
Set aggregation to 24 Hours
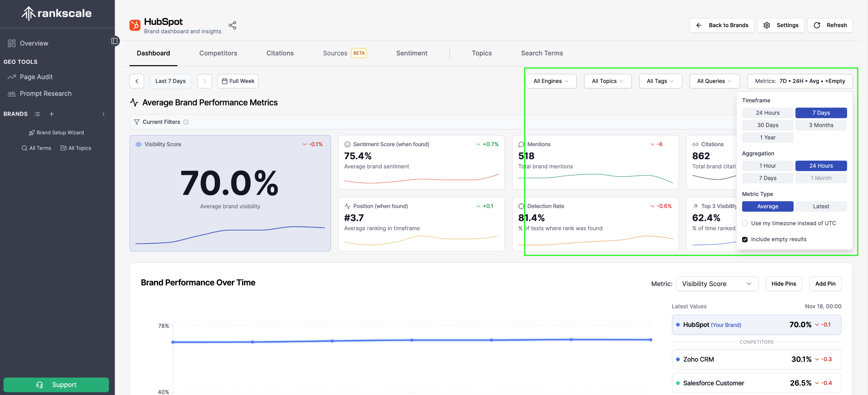coord(821,166)
